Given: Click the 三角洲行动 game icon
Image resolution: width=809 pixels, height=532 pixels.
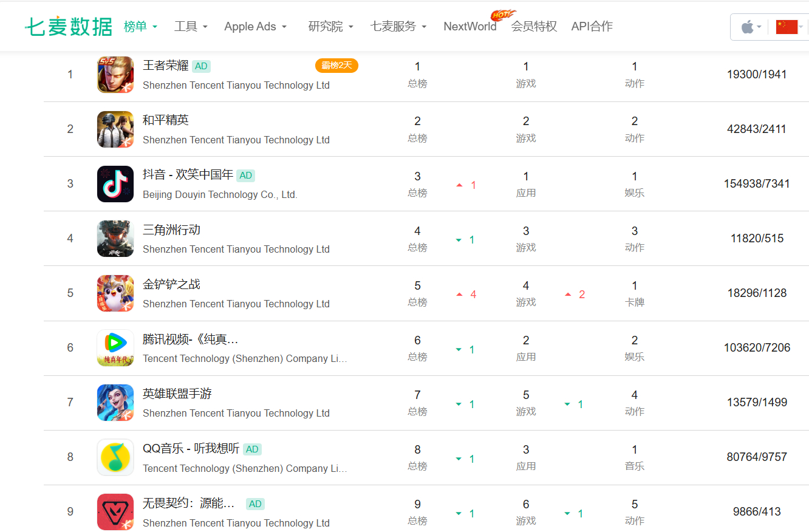Looking at the screenshot, I should click(115, 239).
